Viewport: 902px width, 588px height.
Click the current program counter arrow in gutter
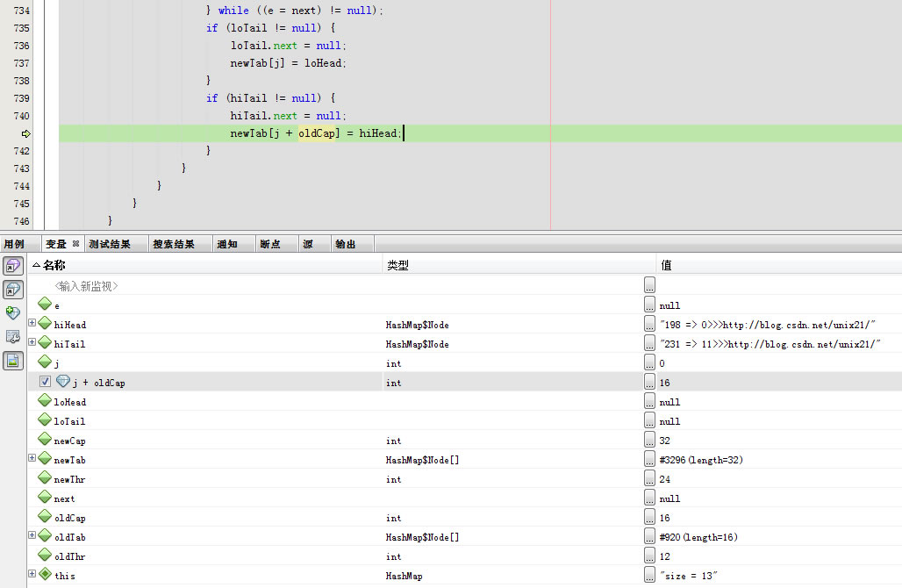pyautogui.click(x=26, y=133)
